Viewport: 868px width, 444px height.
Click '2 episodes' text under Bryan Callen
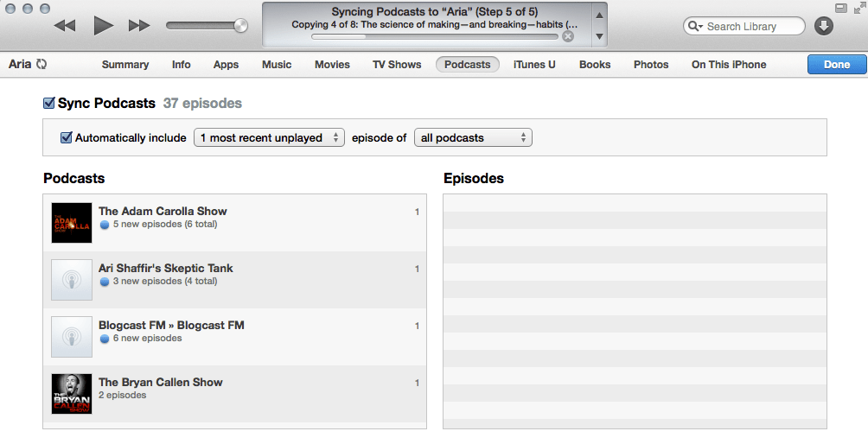123,396
